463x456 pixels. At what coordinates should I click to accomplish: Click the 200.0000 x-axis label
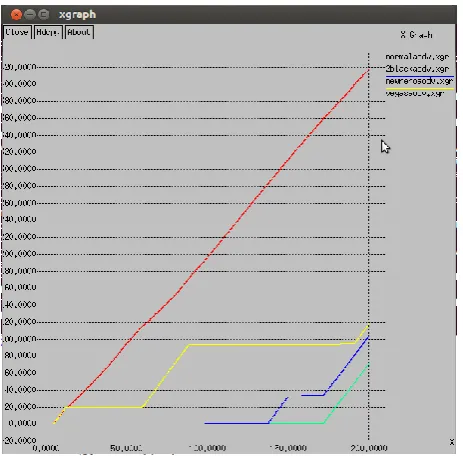[369, 448]
